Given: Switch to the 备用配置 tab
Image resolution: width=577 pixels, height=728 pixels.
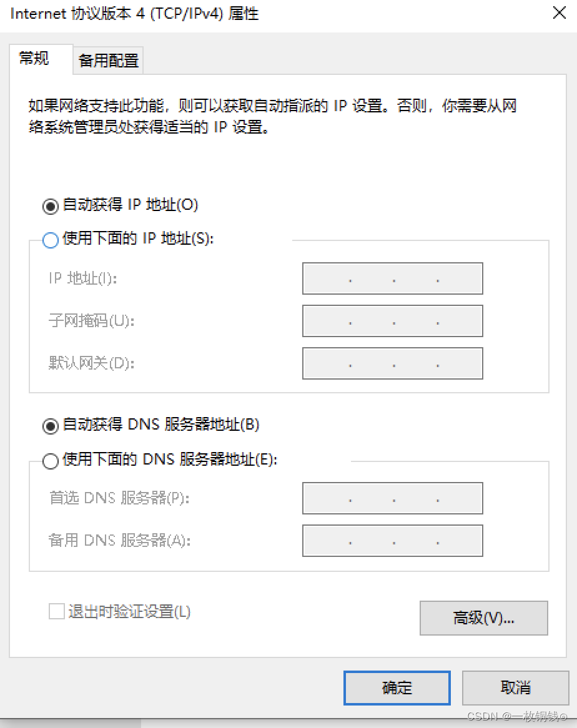Looking at the screenshot, I should [x=107, y=60].
